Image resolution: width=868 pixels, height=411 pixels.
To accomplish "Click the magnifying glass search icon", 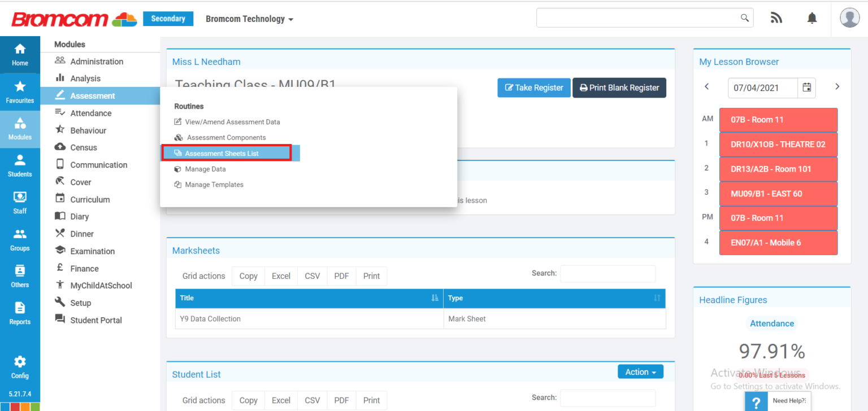I will coord(744,18).
